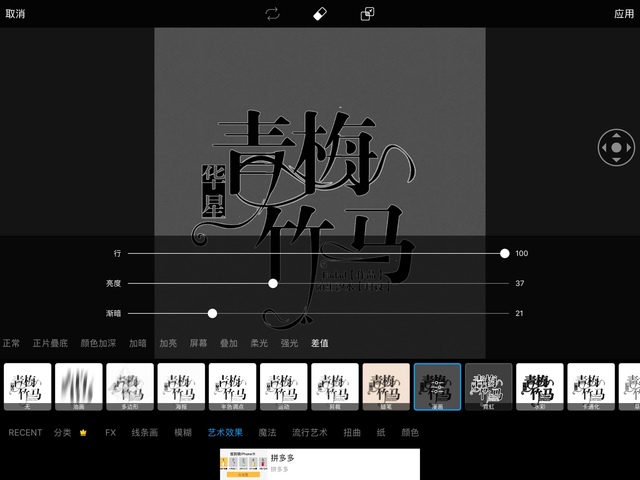The width and height of the screenshot is (640, 480).
Task: Tap 取消 to cancel editing
Action: [16, 14]
